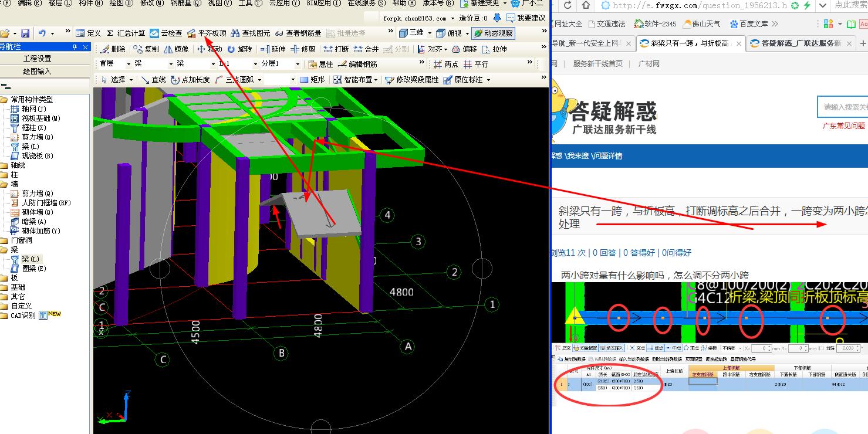Click 拉伸 stretch tool
Image resolution: width=868 pixels, height=434 pixels.
click(x=494, y=49)
